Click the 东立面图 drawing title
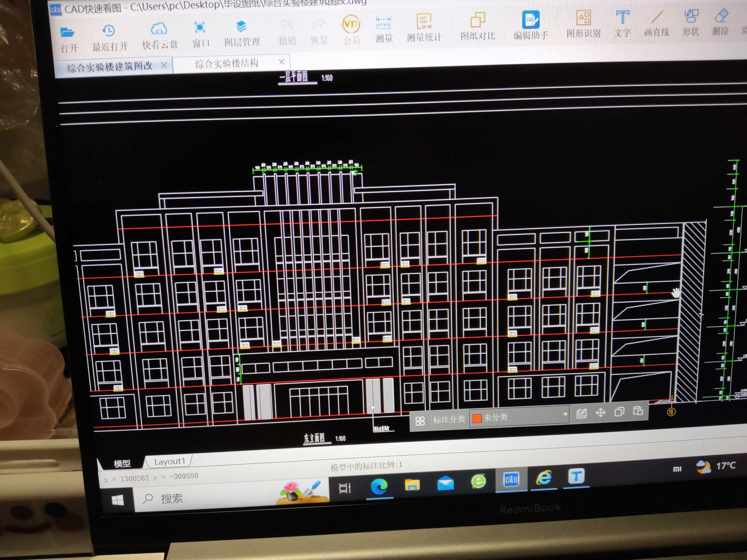Image resolution: width=747 pixels, height=560 pixels. (315, 438)
